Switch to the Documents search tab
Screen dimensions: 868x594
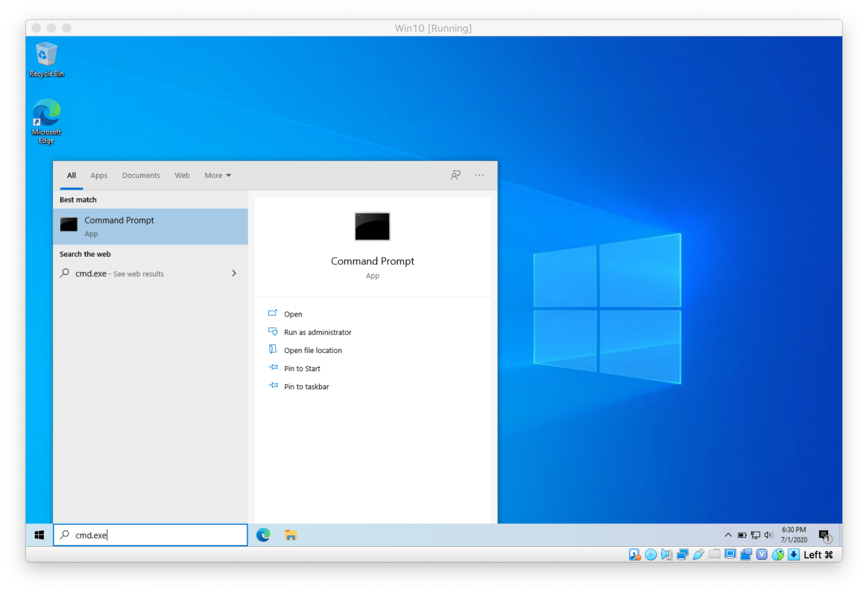tap(141, 175)
